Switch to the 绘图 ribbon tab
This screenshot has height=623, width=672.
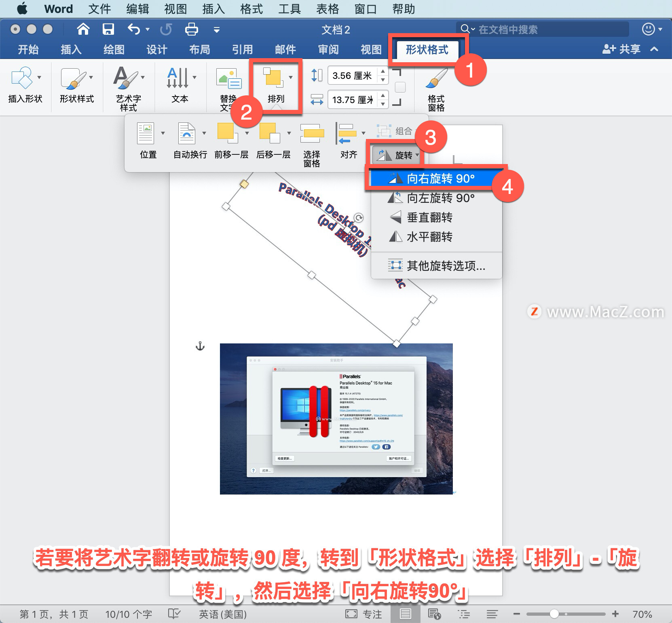(x=114, y=49)
